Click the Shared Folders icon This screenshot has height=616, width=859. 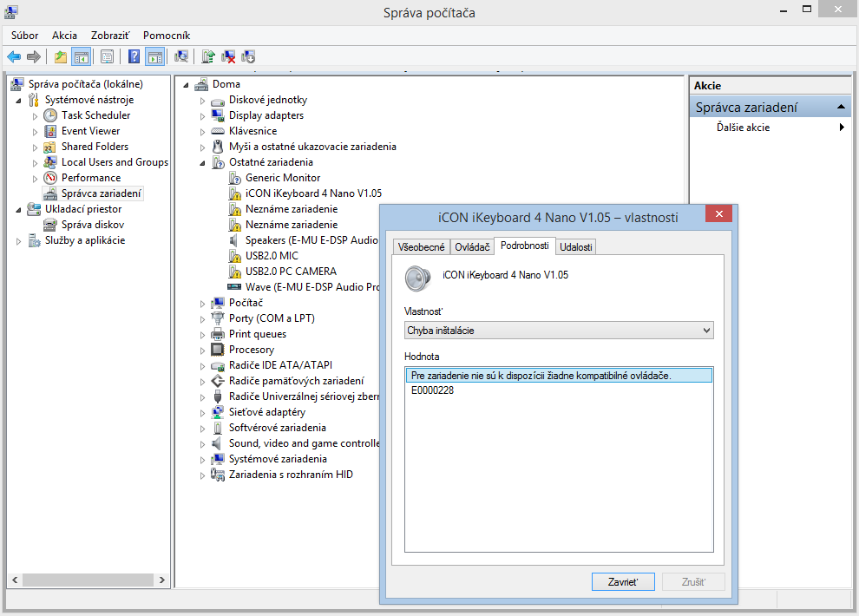coord(50,147)
